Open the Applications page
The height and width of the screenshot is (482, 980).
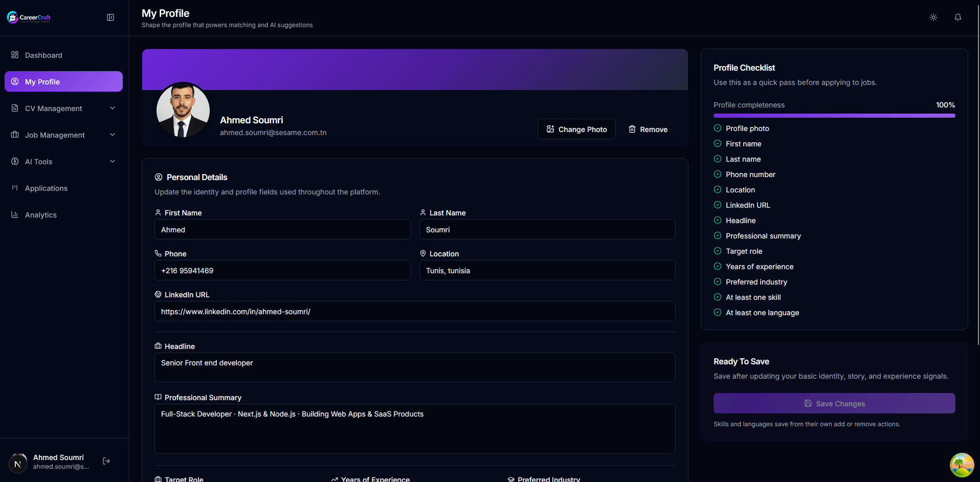63,188
